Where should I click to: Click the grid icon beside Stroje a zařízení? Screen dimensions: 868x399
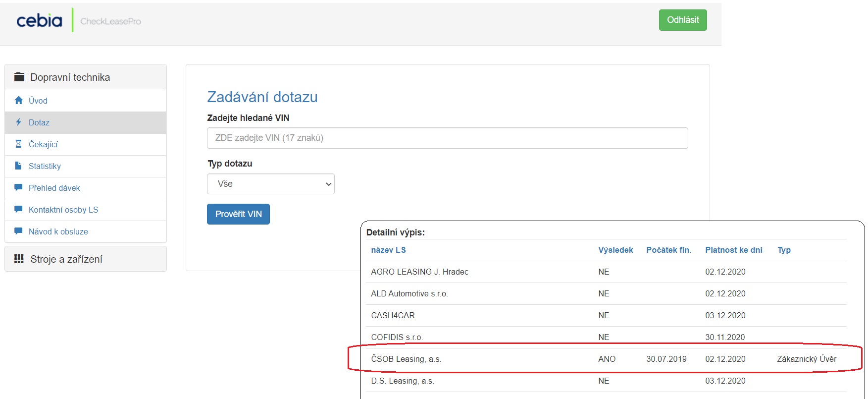[x=19, y=259]
